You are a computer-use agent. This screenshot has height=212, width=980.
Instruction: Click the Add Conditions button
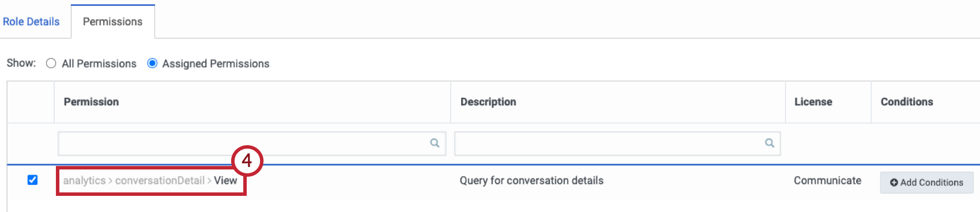[926, 183]
